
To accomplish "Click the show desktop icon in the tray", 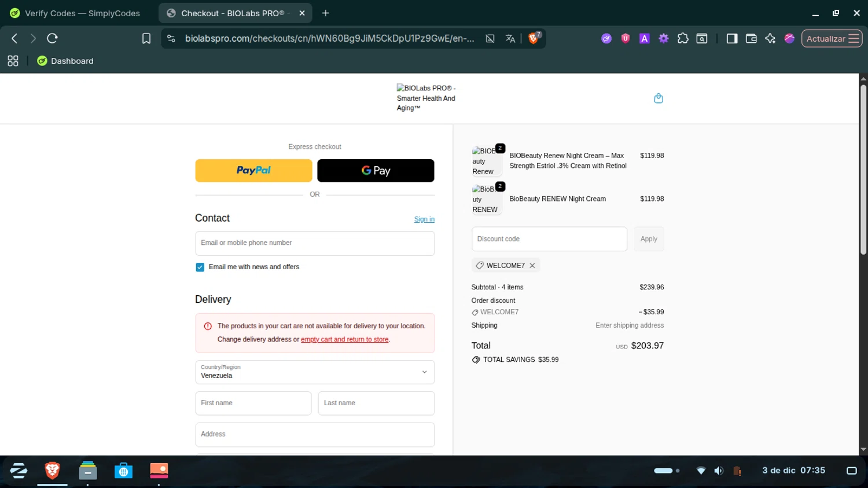I will pos(851,471).
